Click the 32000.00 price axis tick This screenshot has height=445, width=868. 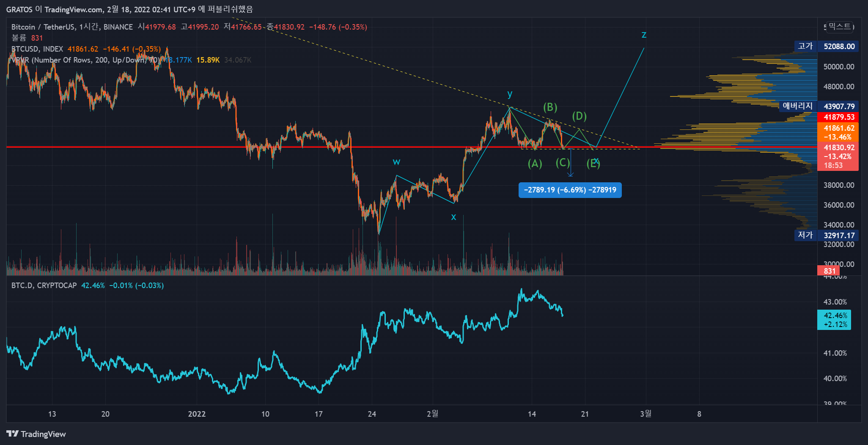tap(839, 244)
